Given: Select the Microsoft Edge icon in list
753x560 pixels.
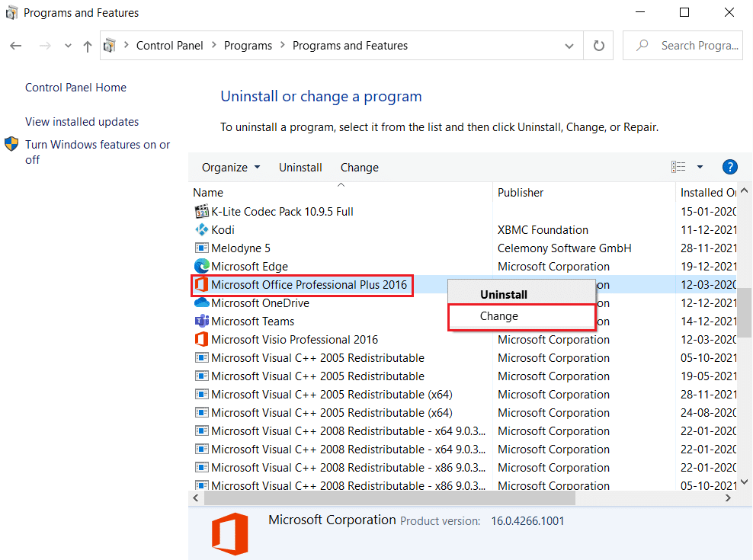Looking at the screenshot, I should click(x=202, y=267).
